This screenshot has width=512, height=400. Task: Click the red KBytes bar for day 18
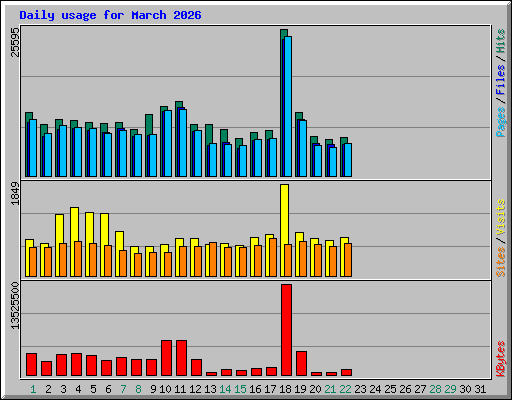click(286, 330)
